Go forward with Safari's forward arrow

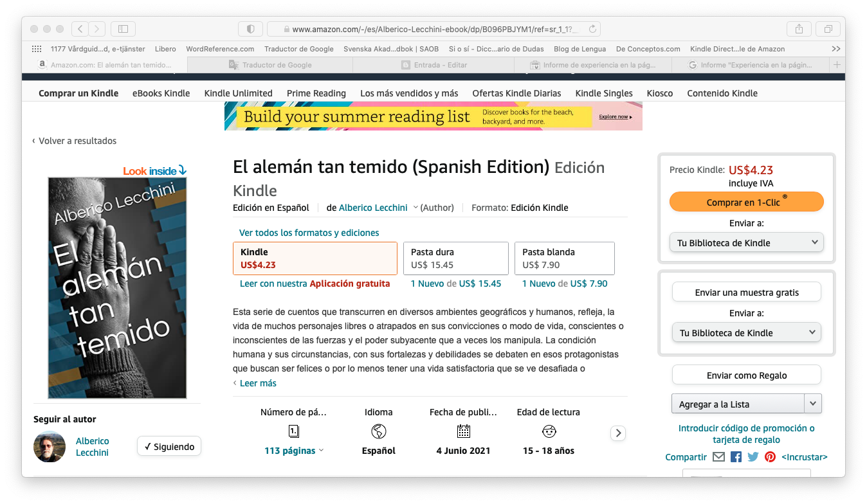coord(97,29)
